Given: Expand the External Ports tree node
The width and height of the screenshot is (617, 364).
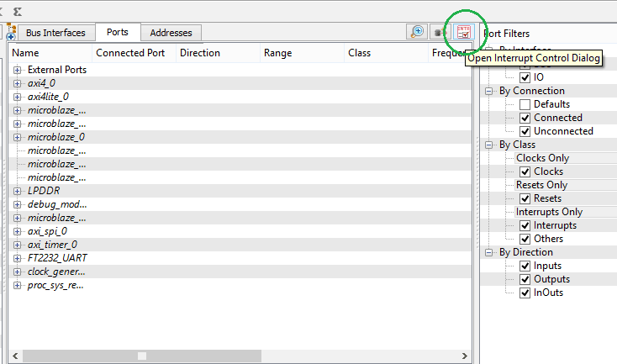Looking at the screenshot, I should 17,70.
